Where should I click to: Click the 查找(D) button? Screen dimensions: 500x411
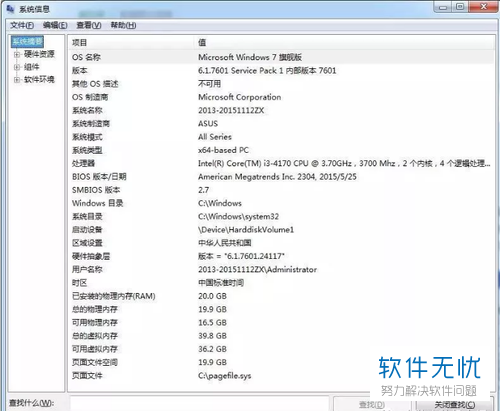(x=372, y=405)
